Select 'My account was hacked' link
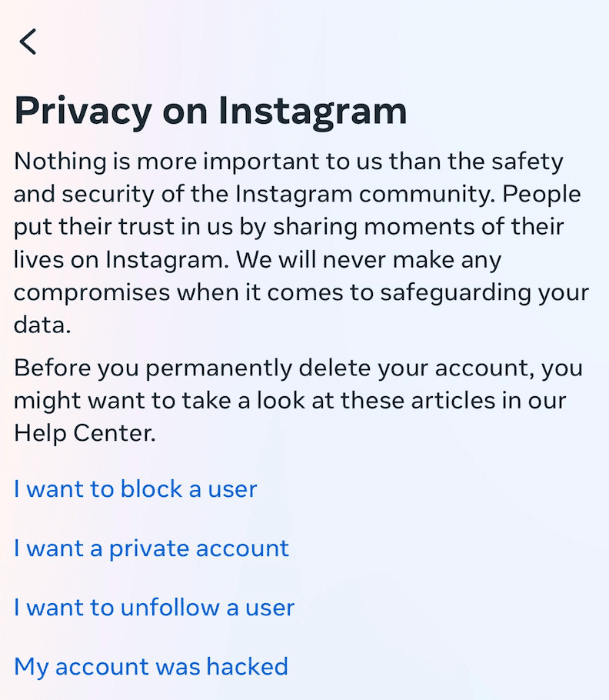The image size is (609, 700). (x=151, y=666)
